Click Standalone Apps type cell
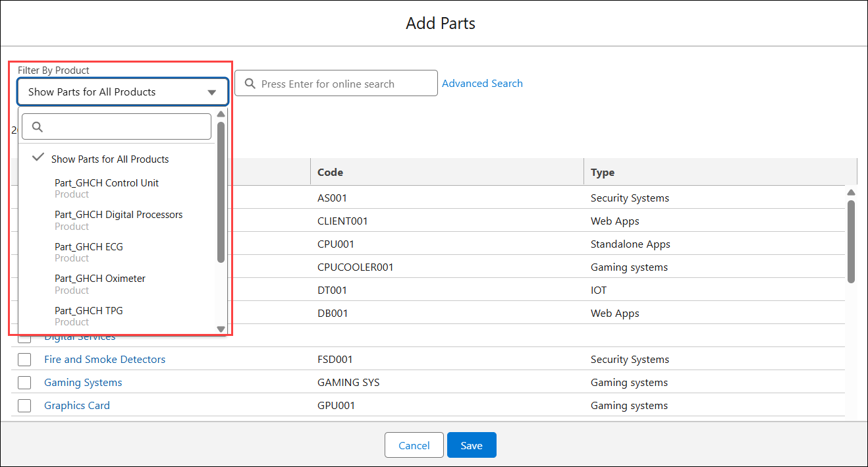This screenshot has width=868, height=467. (630, 244)
